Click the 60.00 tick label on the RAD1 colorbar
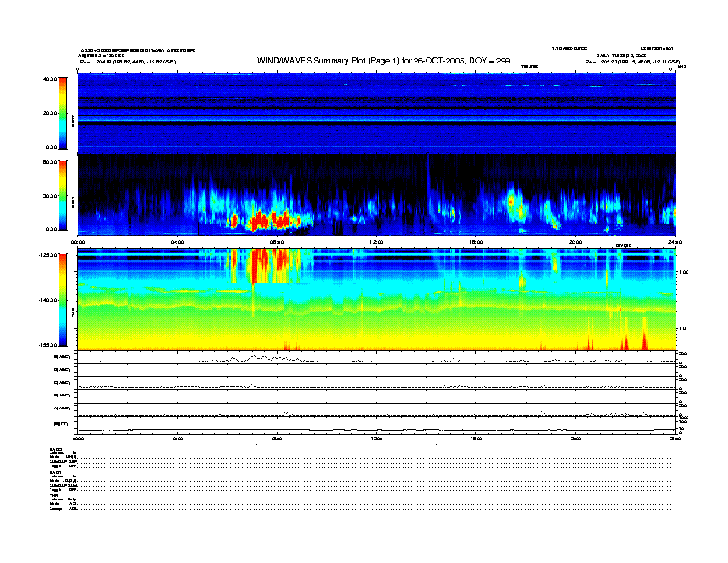 click(x=50, y=162)
